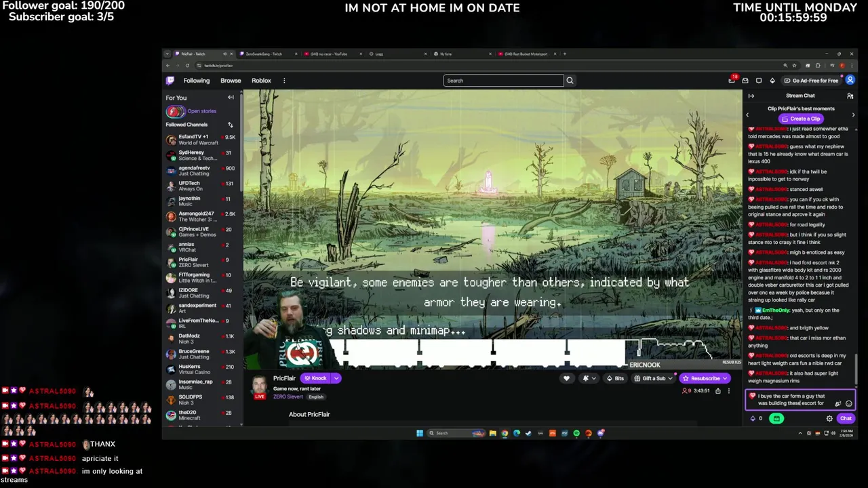The height and width of the screenshot is (488, 868).
Task: Expand the dropdown arrow beside Knock
Action: (x=336, y=378)
